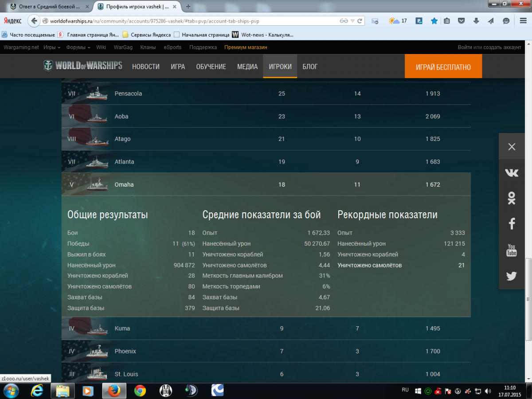
Task: Open the Firefox hamburger menu
Action: (523, 21)
